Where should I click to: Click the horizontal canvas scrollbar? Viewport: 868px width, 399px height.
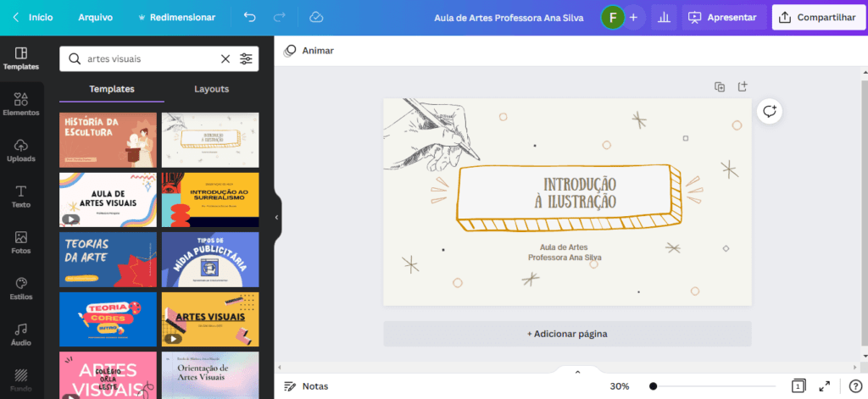(569, 367)
